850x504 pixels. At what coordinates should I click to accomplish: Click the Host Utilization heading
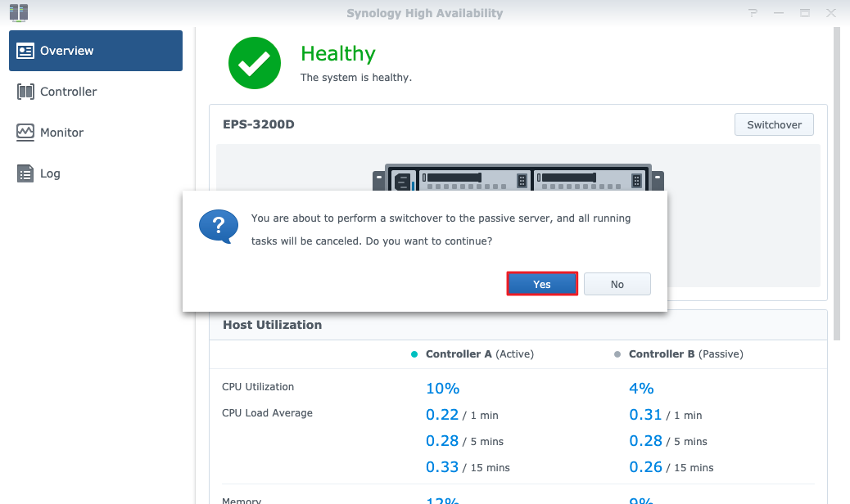pos(272,325)
